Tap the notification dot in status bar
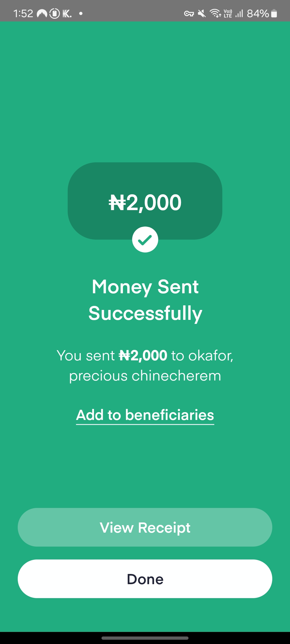 coord(81,13)
